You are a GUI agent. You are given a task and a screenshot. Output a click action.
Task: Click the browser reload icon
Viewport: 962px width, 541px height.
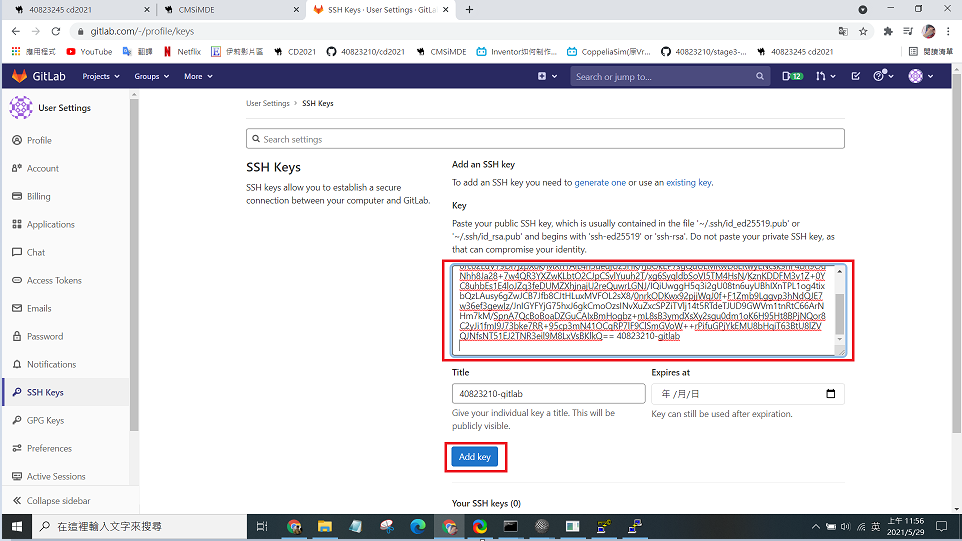[x=56, y=31]
